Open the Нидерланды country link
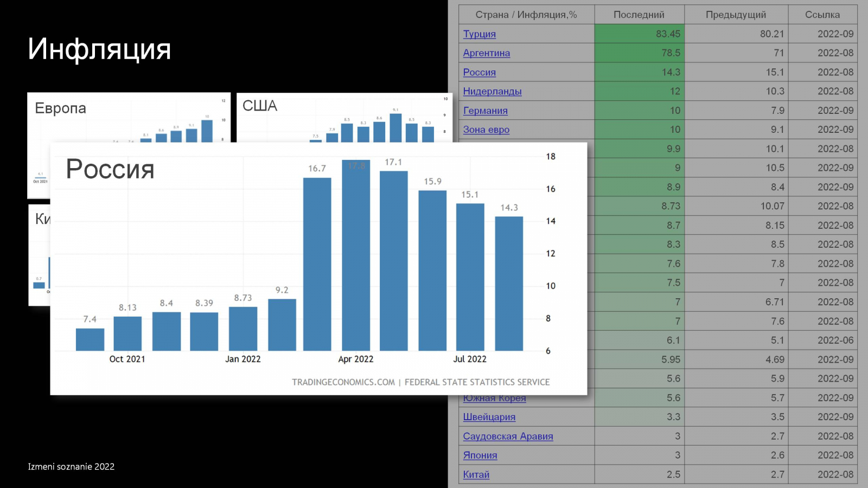This screenshot has height=488, width=868. [x=492, y=91]
